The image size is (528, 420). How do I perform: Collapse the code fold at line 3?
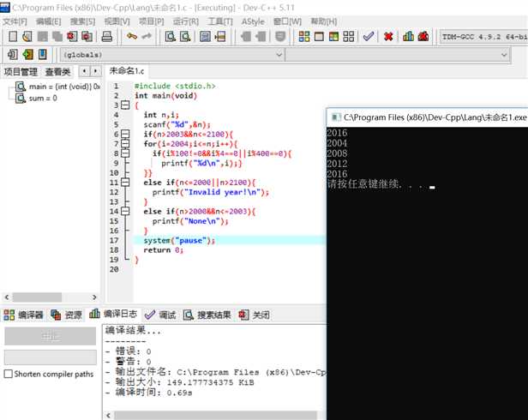click(x=125, y=105)
